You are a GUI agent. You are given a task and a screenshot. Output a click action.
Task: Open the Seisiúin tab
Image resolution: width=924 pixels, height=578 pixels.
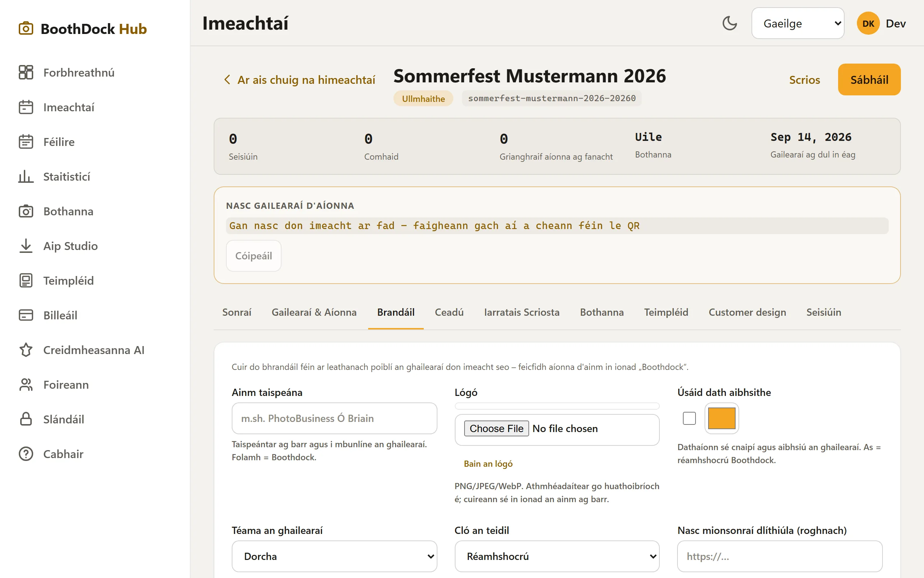click(x=824, y=312)
